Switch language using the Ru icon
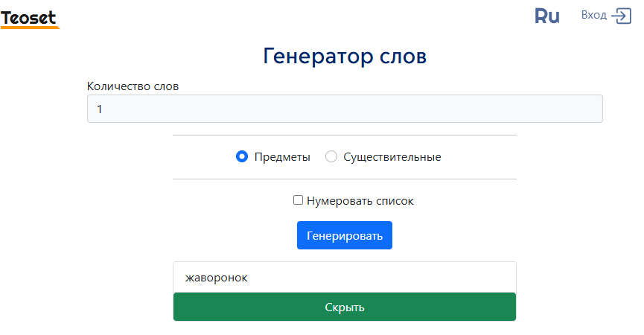The height and width of the screenshot is (335, 644). tap(546, 16)
